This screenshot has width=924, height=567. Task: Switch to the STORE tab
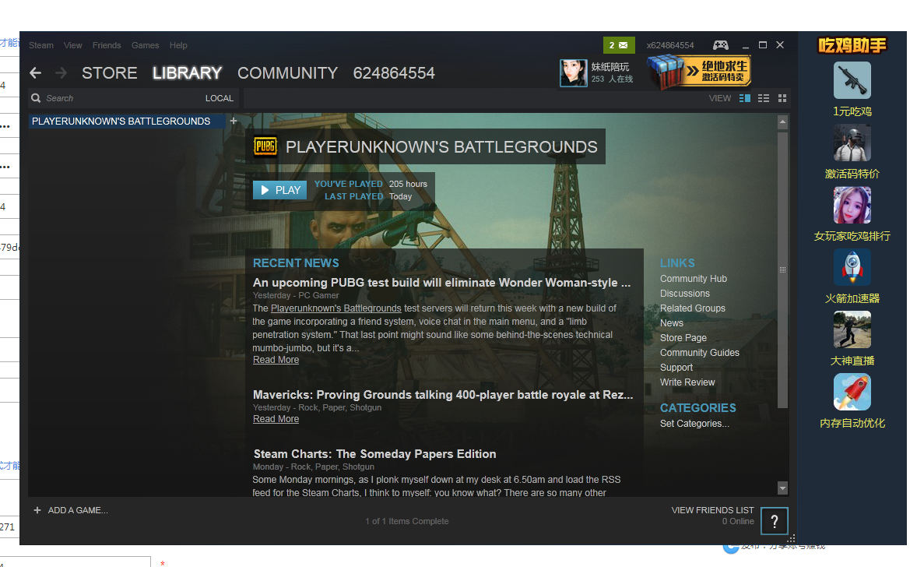point(110,73)
